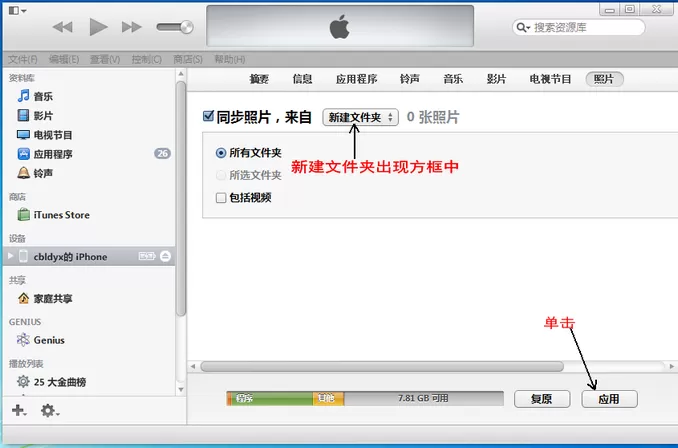The width and height of the screenshot is (678, 448).
Task: Click the Apple logo status display
Action: pyautogui.click(x=340, y=26)
